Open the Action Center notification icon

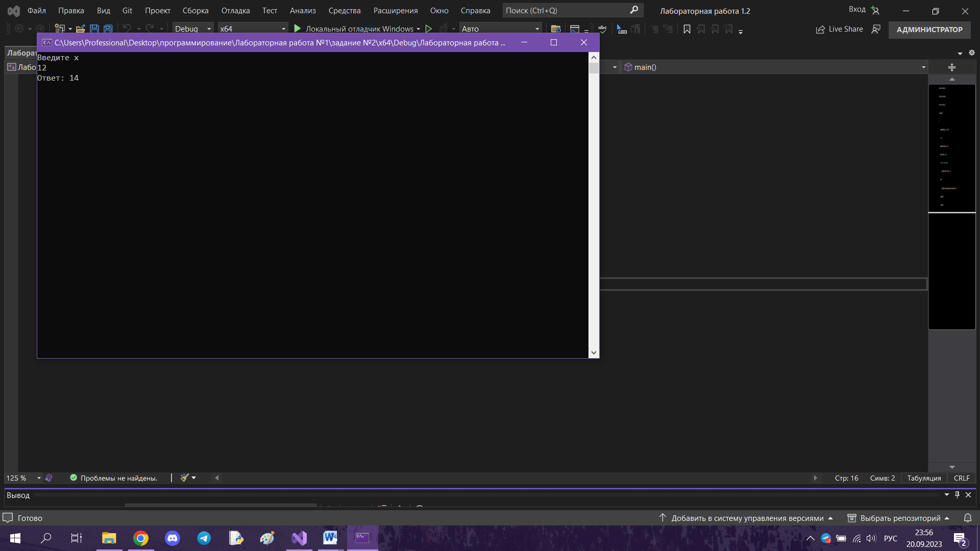[960, 539]
